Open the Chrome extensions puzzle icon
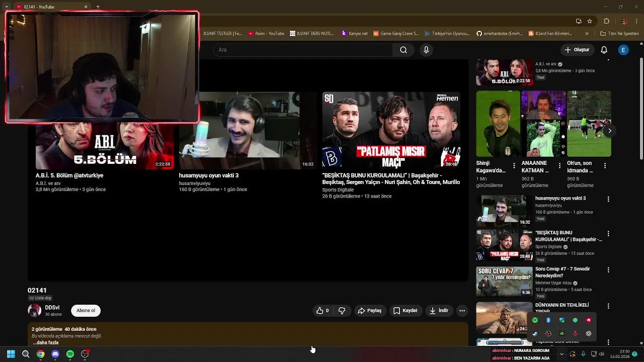The image size is (644, 362). tap(606, 21)
